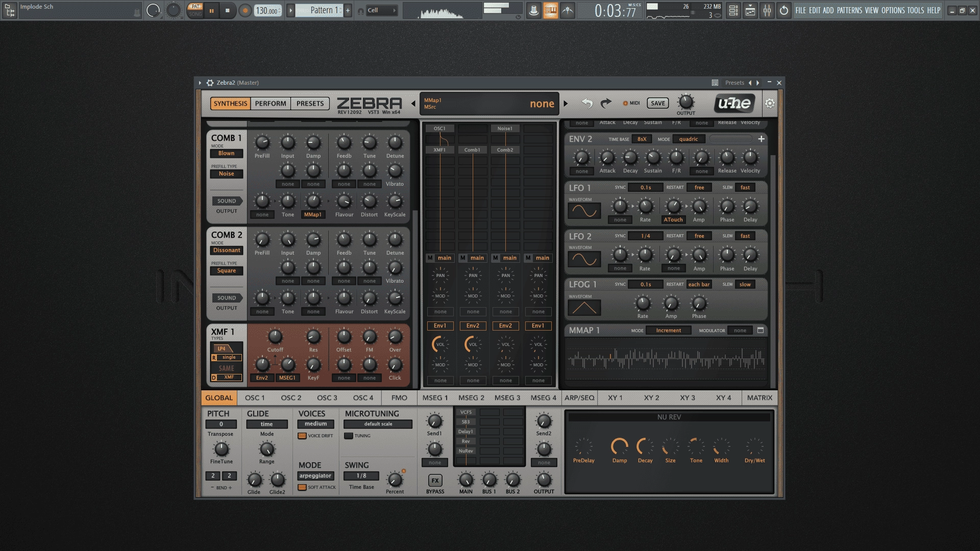980x551 pixels.
Task: Open the TOOLS menu
Action: pos(916,10)
